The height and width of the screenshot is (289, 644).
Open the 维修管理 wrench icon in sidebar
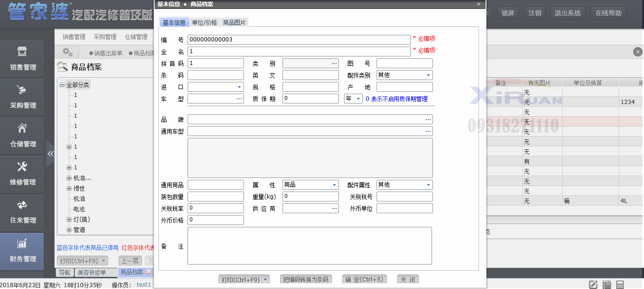coord(22,167)
